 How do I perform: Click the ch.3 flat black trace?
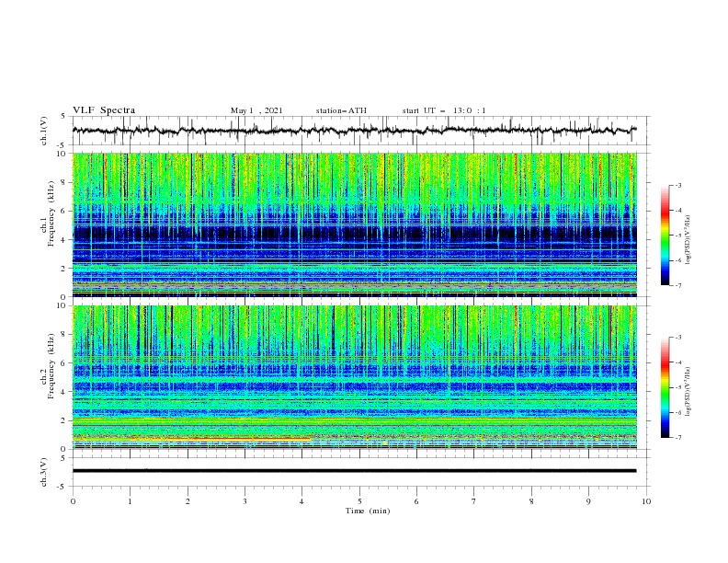click(354, 471)
